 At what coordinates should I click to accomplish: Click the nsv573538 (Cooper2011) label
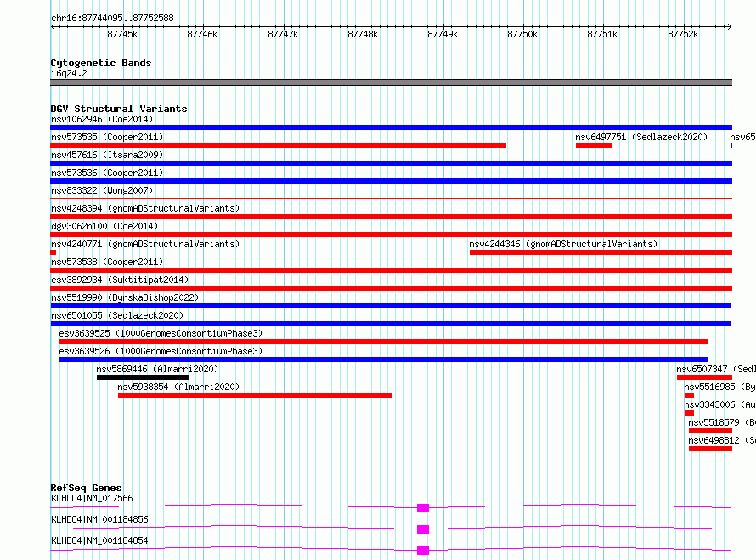tap(107, 262)
